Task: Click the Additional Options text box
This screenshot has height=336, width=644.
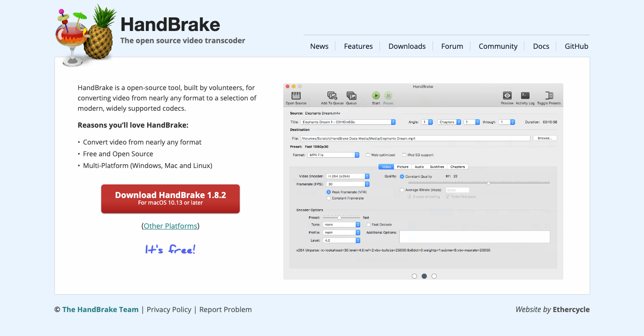Action: click(475, 237)
